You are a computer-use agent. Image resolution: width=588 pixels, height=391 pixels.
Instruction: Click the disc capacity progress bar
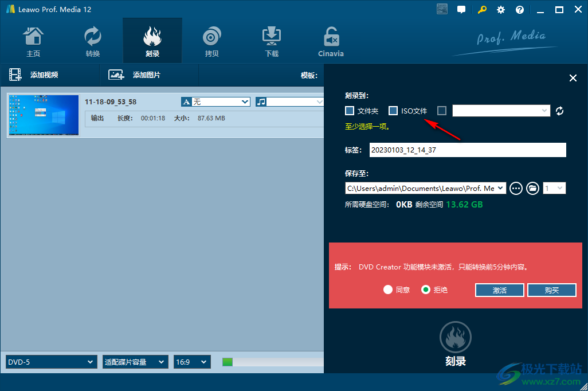tap(273, 362)
